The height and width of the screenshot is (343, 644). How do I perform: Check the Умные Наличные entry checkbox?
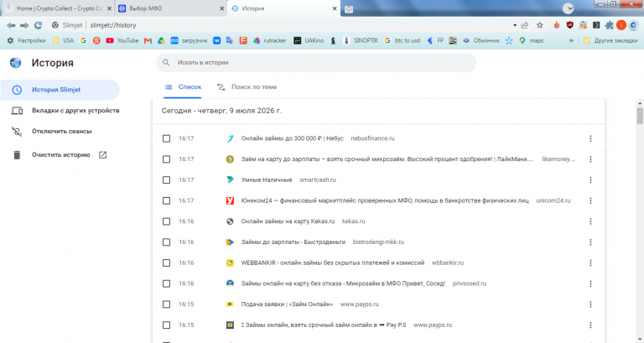[x=166, y=180]
